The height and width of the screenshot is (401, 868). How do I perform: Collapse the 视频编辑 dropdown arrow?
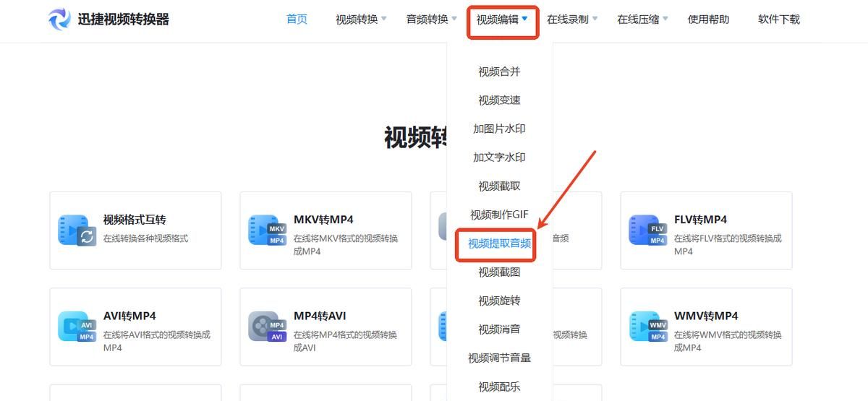524,19
